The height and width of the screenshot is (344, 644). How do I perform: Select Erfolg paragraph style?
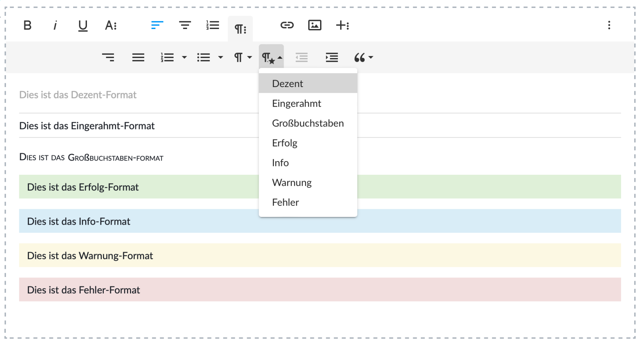click(308, 143)
